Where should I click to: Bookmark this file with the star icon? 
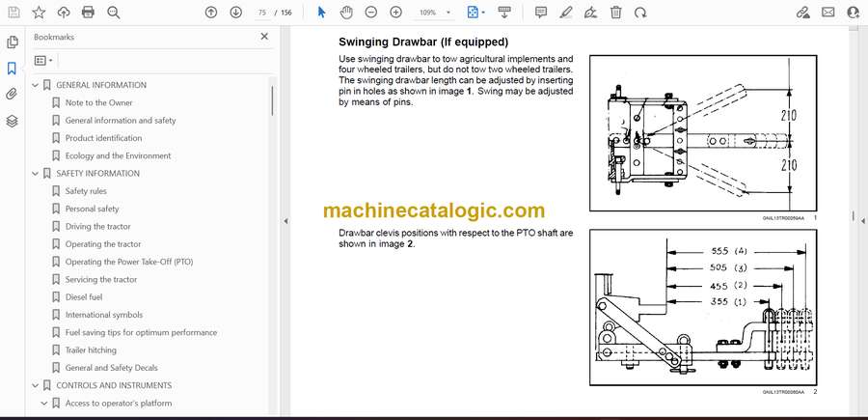39,13
